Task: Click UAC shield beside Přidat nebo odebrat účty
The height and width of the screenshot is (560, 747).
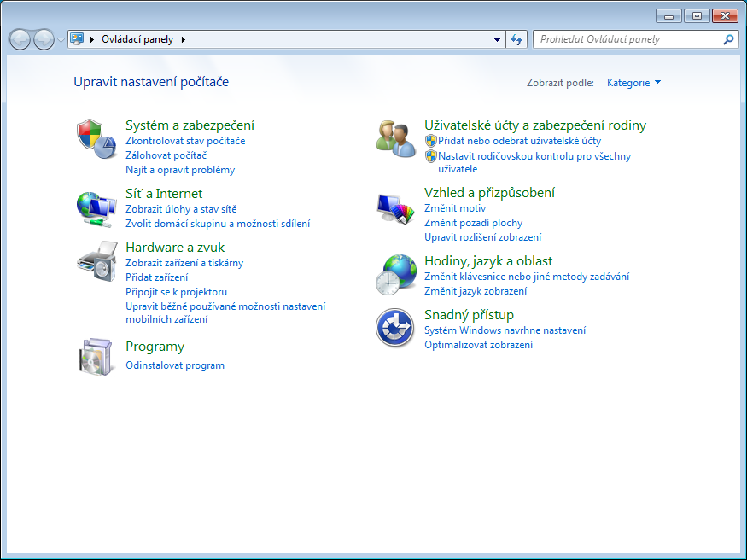Action: [430, 141]
